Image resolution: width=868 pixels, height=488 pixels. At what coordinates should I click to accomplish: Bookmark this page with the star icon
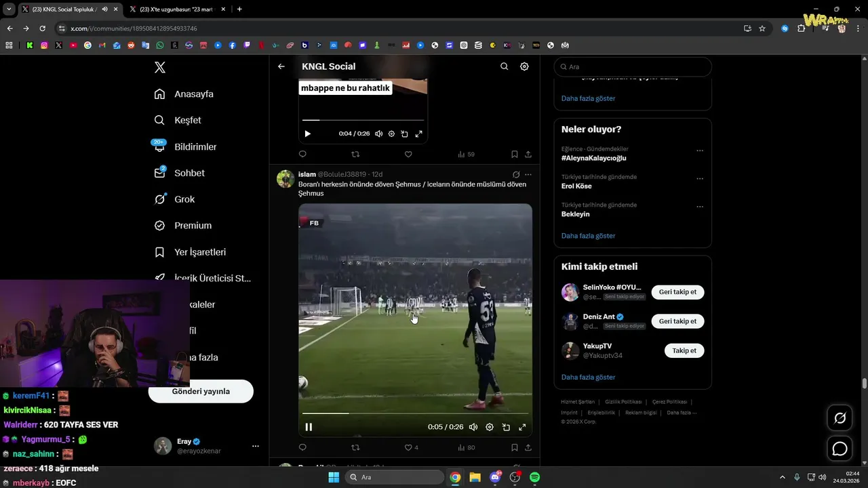(x=762, y=28)
